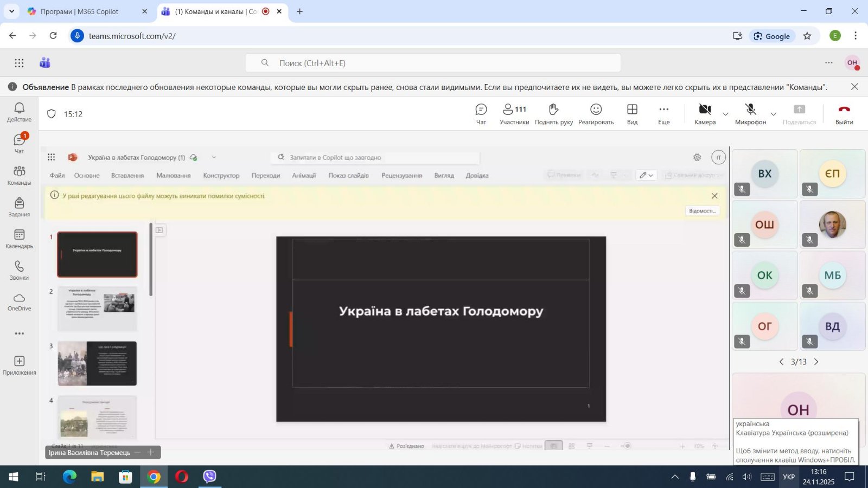Leave the meeting with Выйти
The height and width of the screenshot is (488, 868).
tap(844, 114)
